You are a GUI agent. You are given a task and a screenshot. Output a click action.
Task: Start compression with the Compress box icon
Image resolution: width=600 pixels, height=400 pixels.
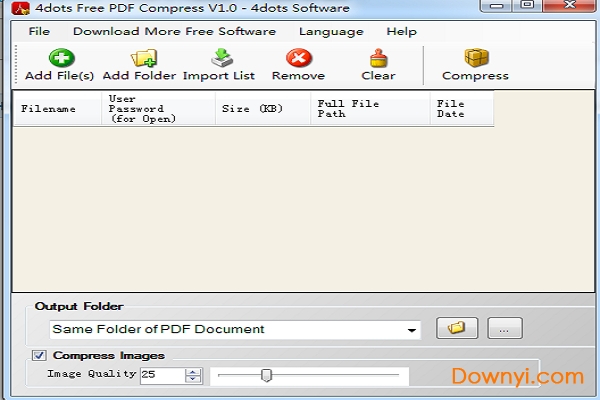pos(476,58)
